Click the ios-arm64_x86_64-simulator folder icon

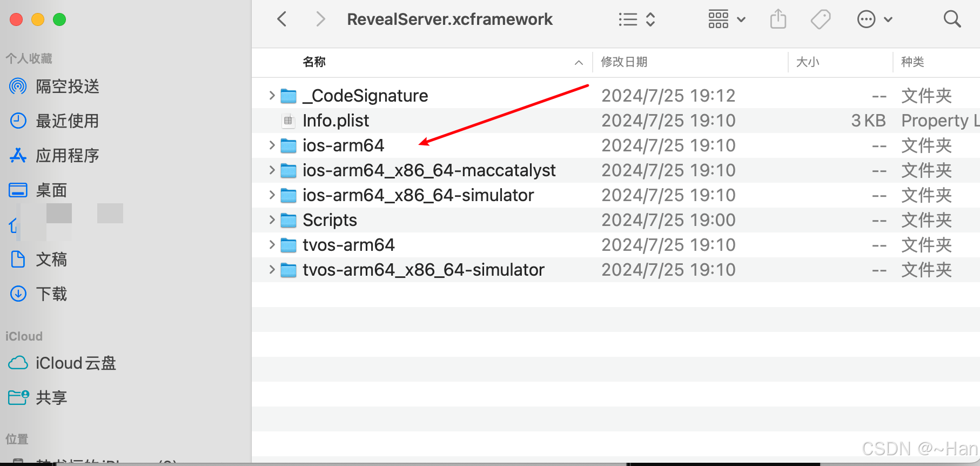click(288, 196)
